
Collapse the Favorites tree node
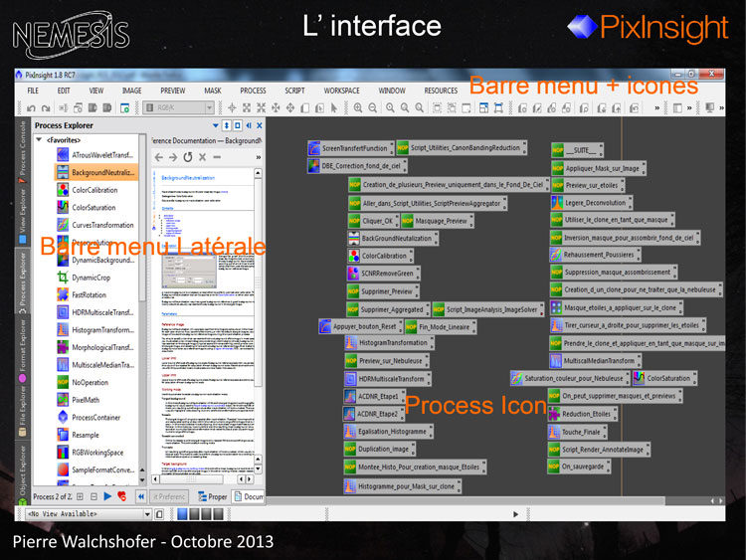pos(39,140)
